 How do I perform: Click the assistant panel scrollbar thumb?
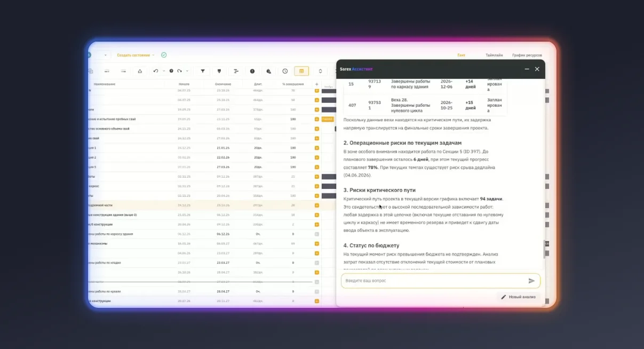click(x=544, y=249)
